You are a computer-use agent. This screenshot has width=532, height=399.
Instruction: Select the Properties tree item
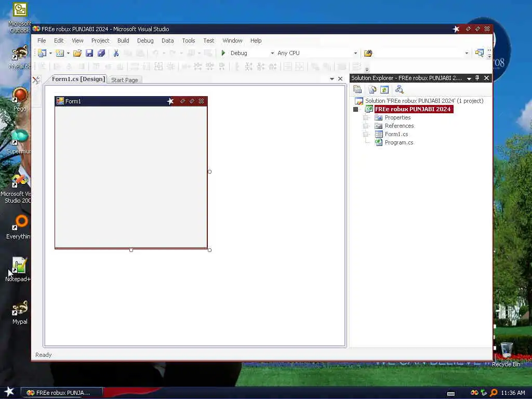[397, 117]
